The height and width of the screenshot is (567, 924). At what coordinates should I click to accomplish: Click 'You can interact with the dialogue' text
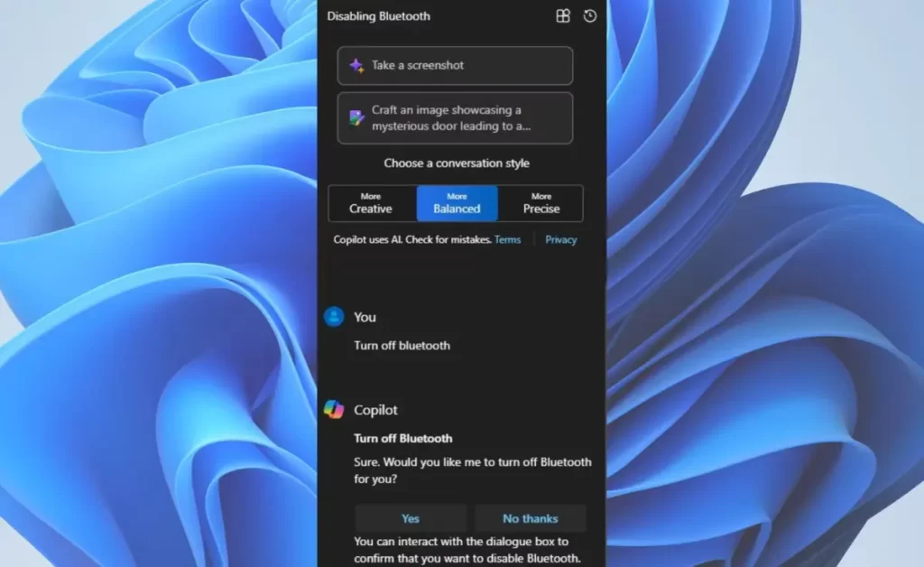pyautogui.click(x=467, y=549)
